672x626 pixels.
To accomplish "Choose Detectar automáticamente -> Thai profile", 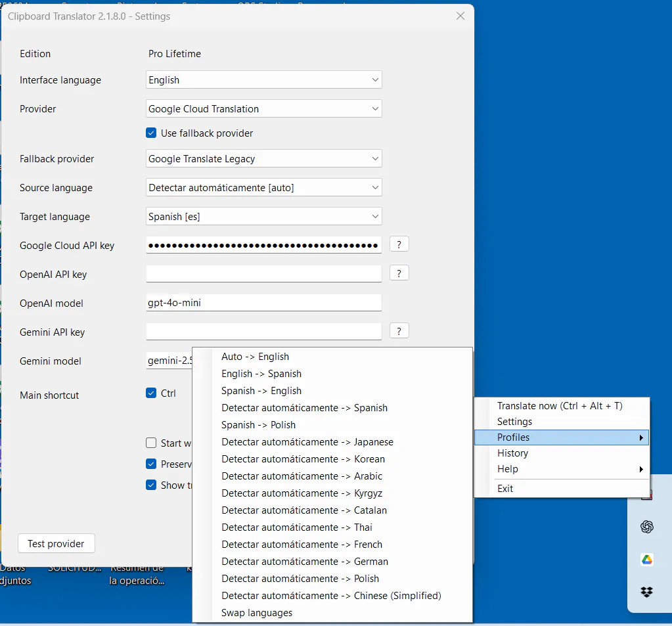I will (x=332, y=527).
